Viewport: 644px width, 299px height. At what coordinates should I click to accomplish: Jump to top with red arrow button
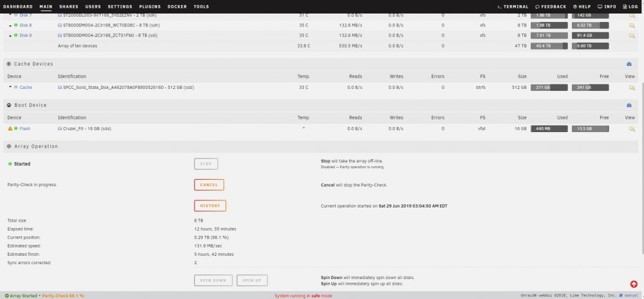633,284
